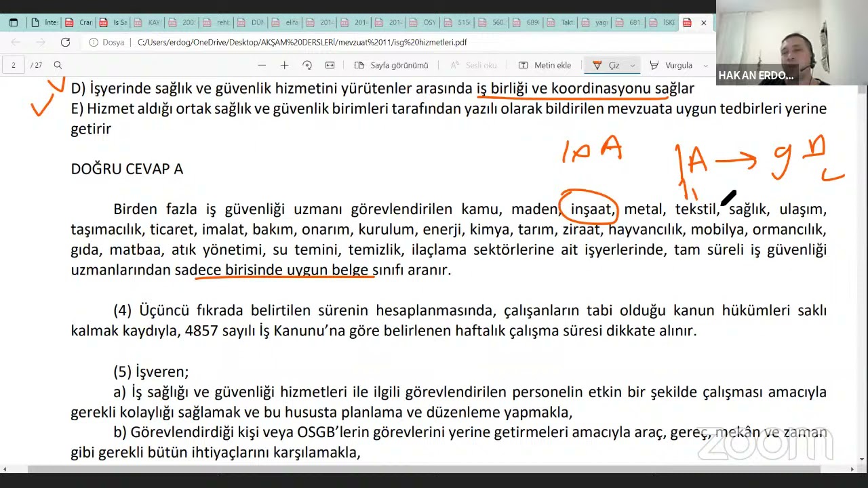Click the 27 total page count
This screenshot has width=868, height=488.
37,65
